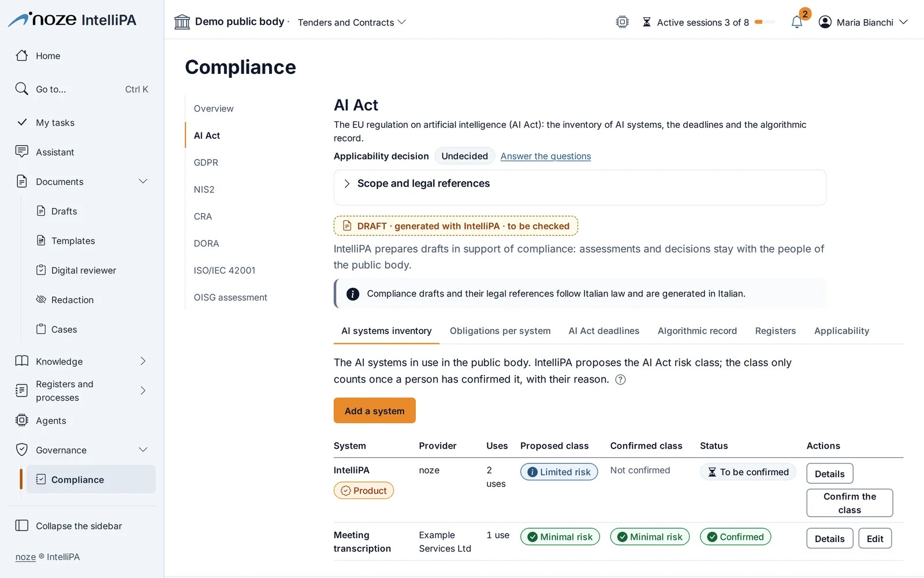This screenshot has height=578, width=924.
Task: Select GDPR in compliance menu
Action: click(x=206, y=162)
